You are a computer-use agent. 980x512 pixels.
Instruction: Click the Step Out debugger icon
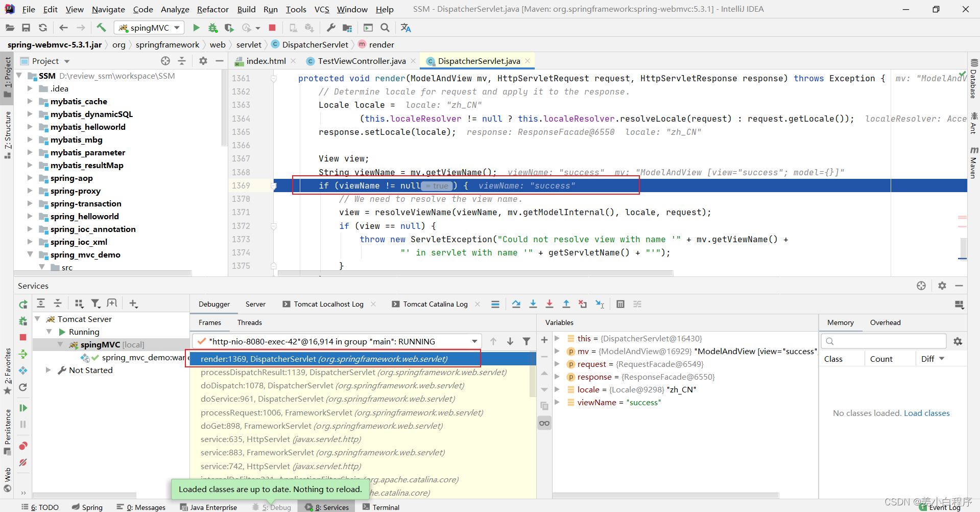(x=566, y=304)
